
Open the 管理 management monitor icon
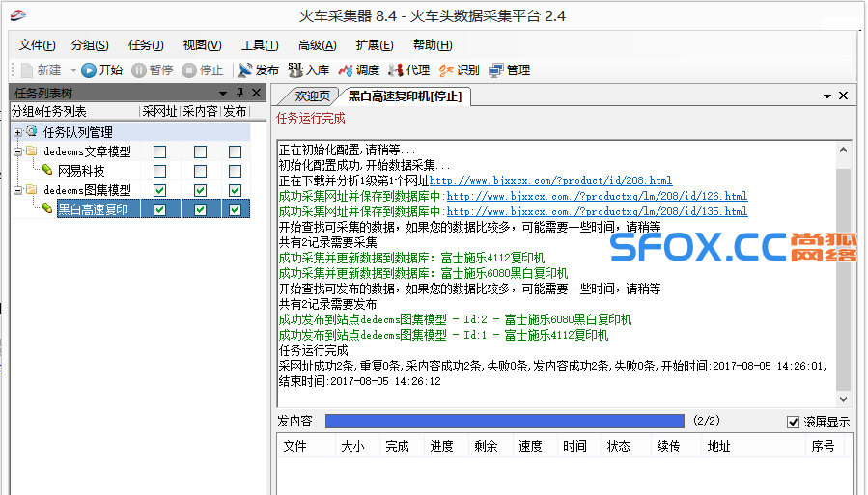click(496, 70)
